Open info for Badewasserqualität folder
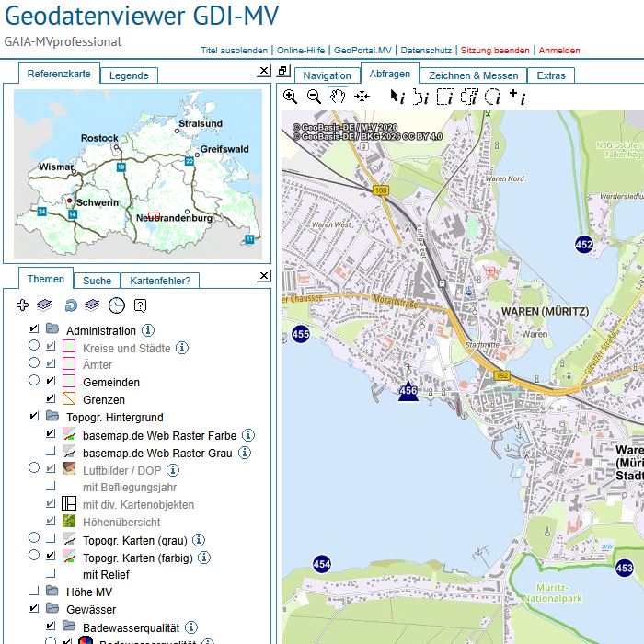644x644 pixels. click(191, 627)
